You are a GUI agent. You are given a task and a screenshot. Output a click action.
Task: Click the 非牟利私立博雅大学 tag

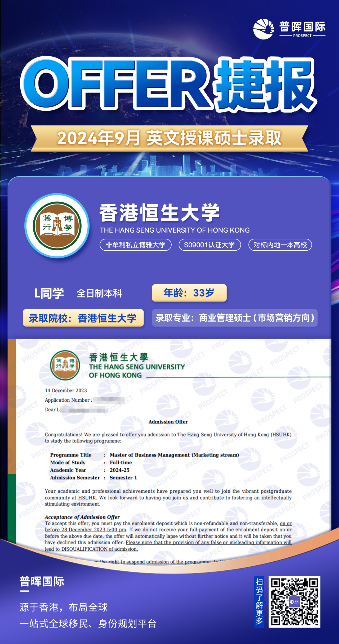(136, 245)
